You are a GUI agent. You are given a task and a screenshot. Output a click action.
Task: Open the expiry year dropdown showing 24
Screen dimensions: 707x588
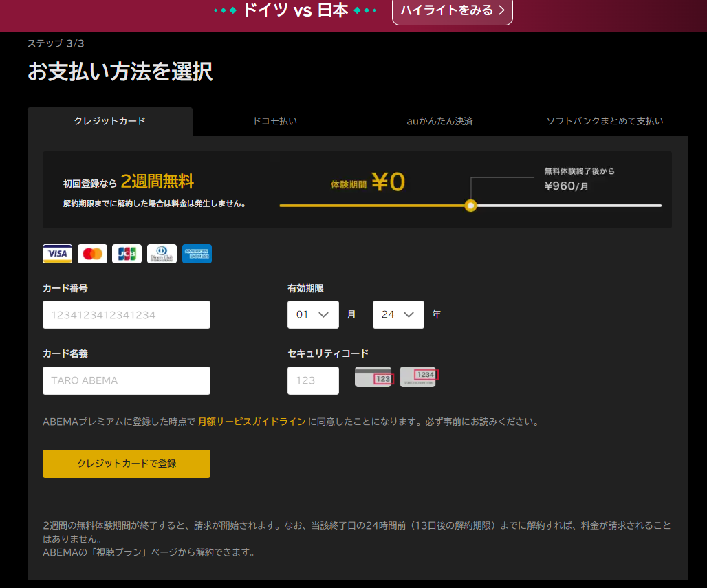(399, 314)
